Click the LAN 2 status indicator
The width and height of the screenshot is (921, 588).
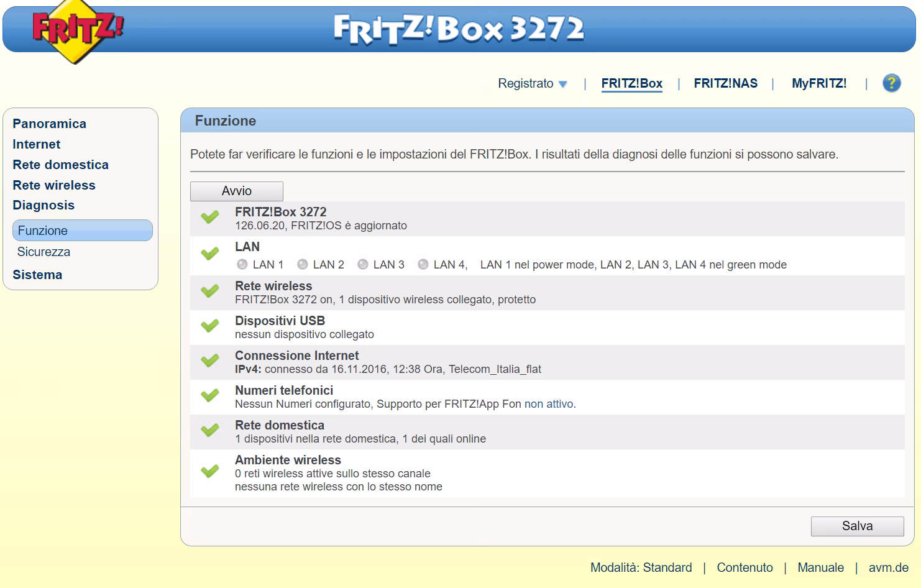pyautogui.click(x=303, y=265)
